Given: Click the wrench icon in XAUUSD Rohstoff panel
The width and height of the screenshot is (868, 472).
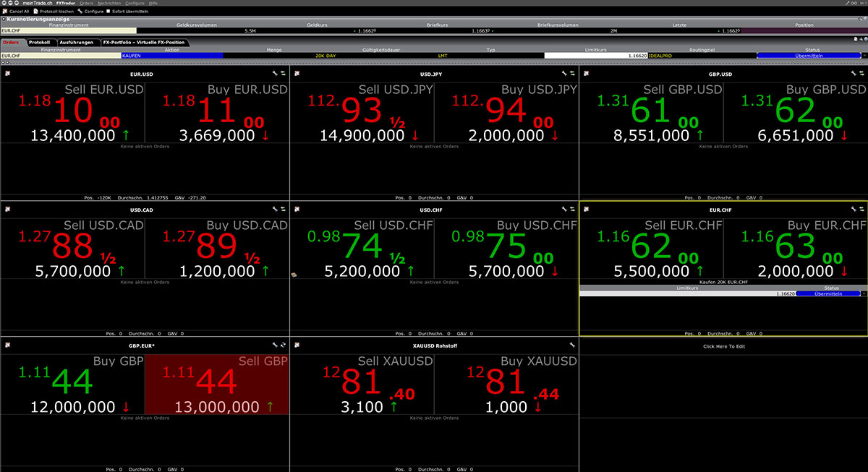Looking at the screenshot, I should tap(564, 346).
